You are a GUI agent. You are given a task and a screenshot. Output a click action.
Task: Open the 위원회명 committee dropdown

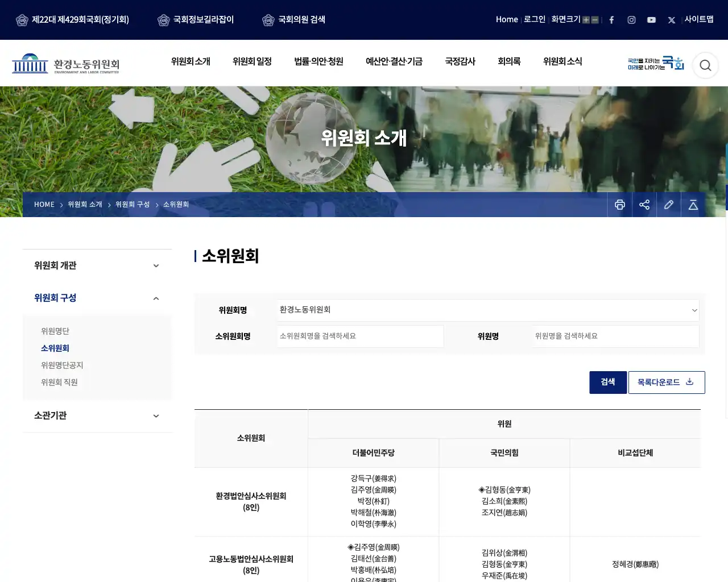[x=488, y=310]
